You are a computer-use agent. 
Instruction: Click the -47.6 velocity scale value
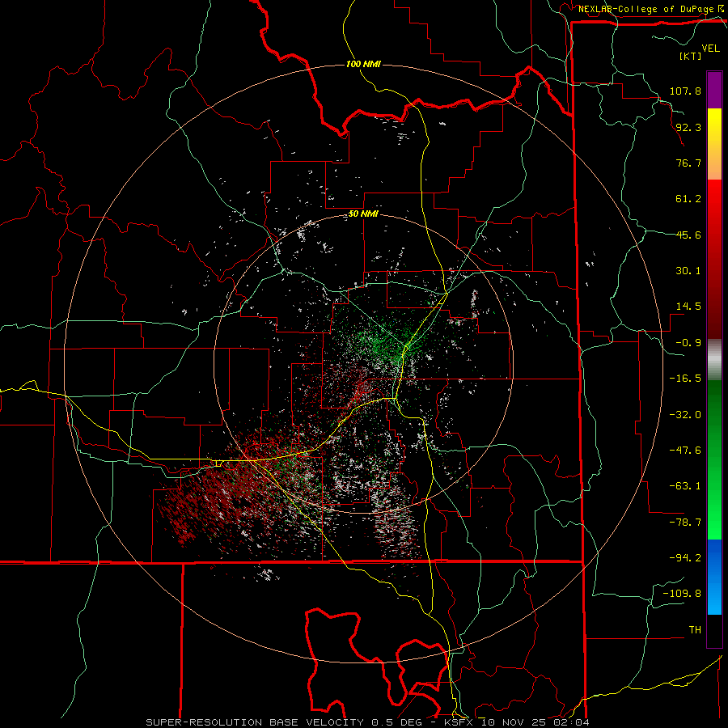coord(685,451)
